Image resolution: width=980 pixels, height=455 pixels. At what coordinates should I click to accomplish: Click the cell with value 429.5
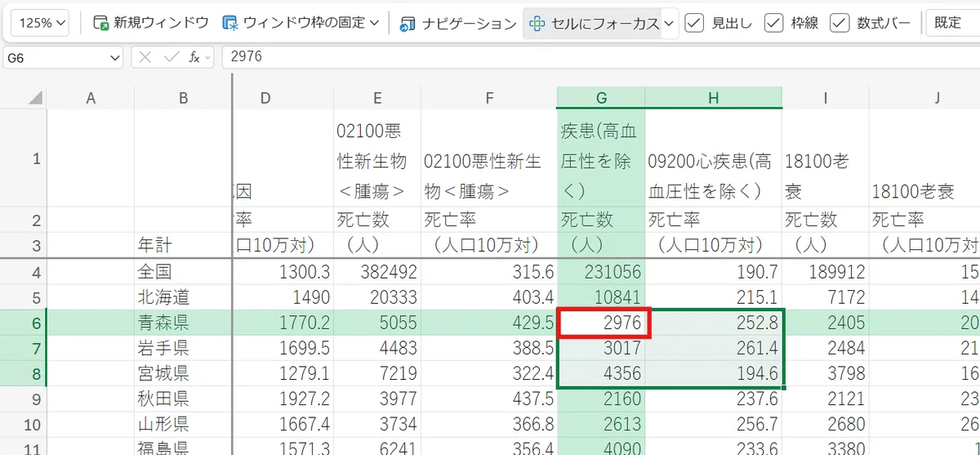pyautogui.click(x=489, y=323)
